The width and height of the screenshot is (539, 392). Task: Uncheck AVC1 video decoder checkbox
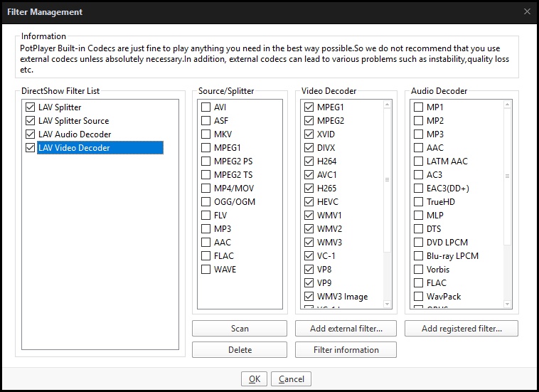coord(309,175)
